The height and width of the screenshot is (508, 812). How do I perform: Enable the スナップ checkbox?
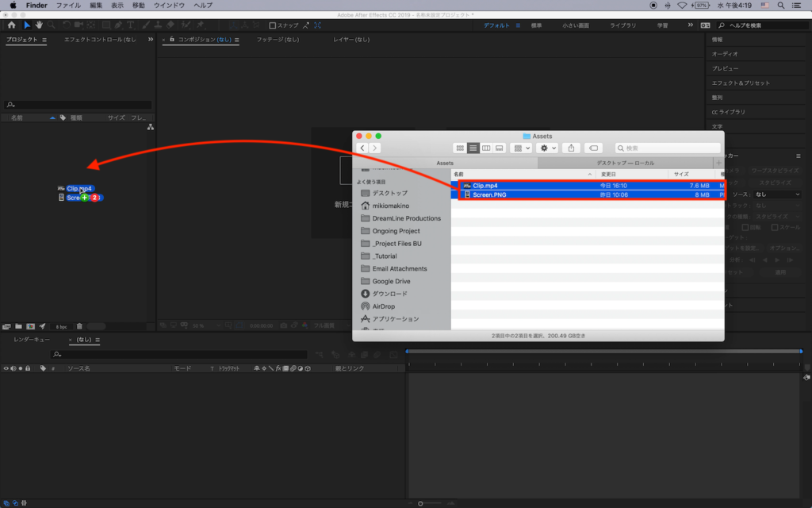(x=273, y=25)
